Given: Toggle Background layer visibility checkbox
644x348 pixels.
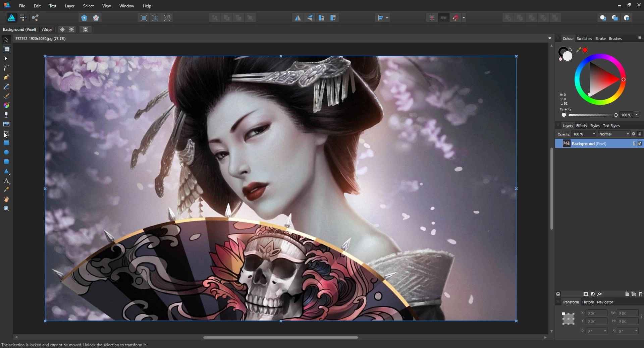Looking at the screenshot, I should (x=640, y=143).
